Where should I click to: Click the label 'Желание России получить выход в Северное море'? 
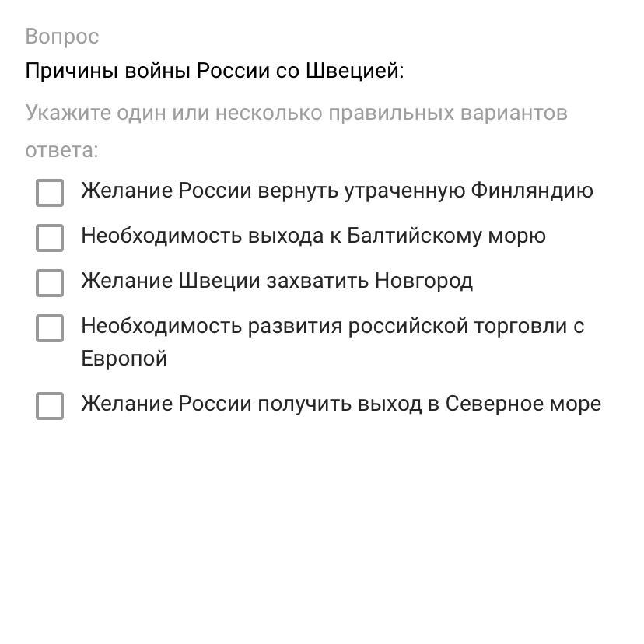click(x=341, y=404)
